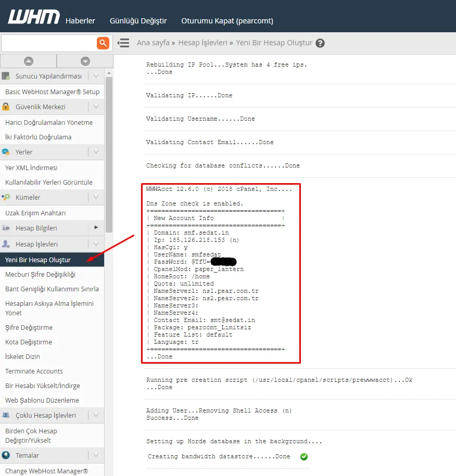Click the UserName: smfsedat line

click(x=187, y=255)
